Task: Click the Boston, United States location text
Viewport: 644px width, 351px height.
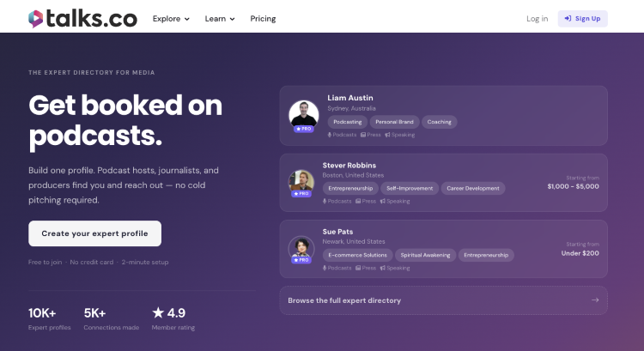Action: coord(353,175)
